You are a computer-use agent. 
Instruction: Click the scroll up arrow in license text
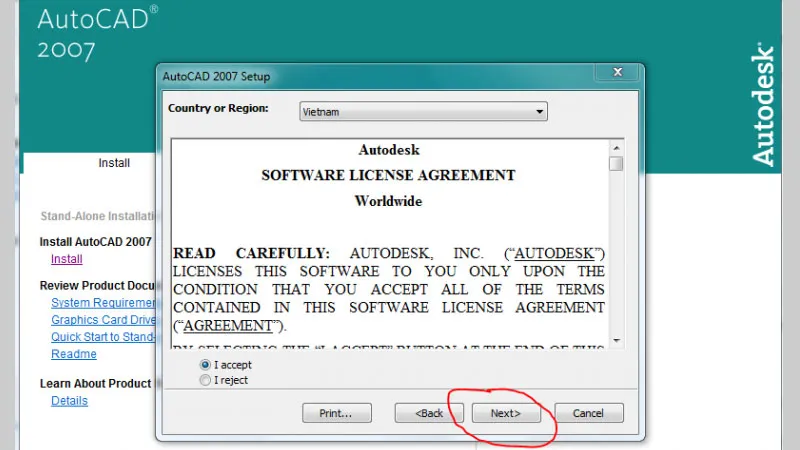(616, 146)
